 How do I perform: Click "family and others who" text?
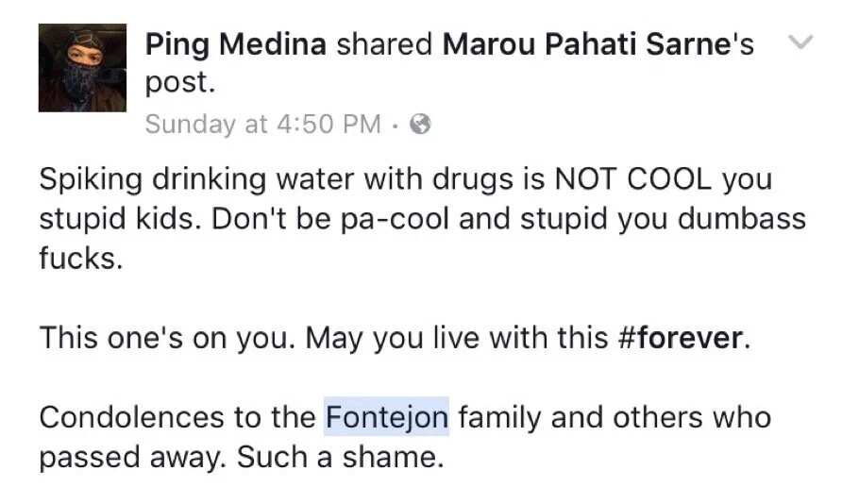615,418
